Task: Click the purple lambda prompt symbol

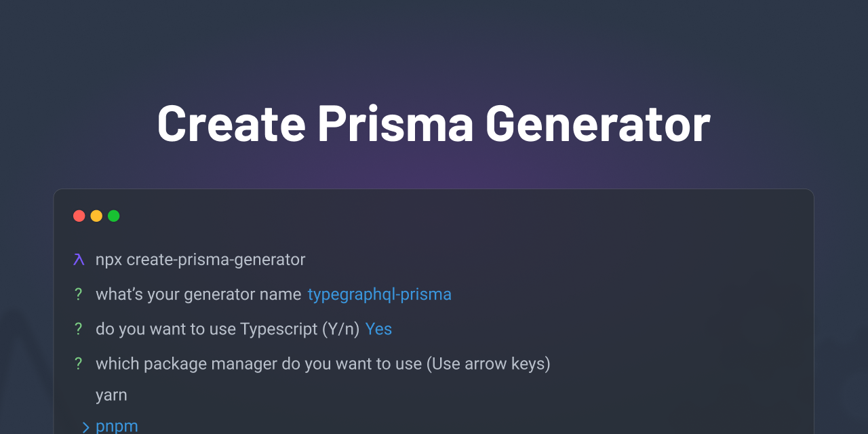Action: (79, 260)
